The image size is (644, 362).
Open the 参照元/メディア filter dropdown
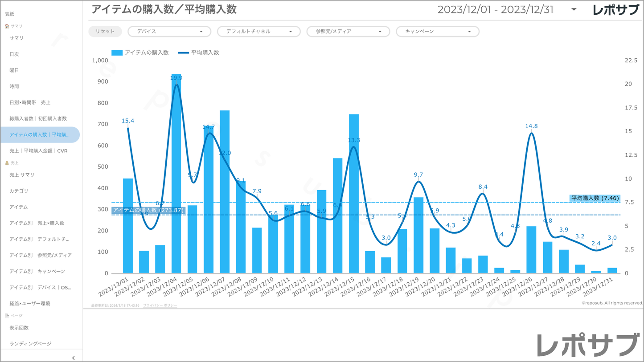pyautogui.click(x=348, y=32)
